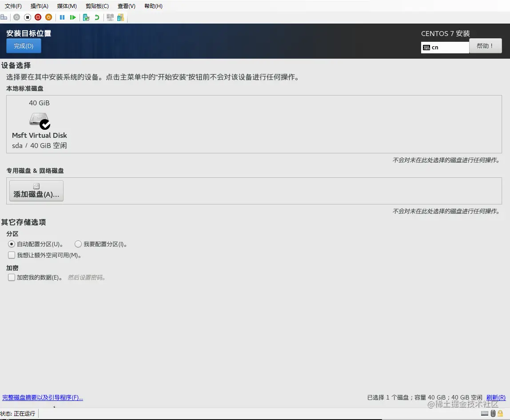
Task: Click the Share/USB devices toolbar icon
Action: click(121, 17)
